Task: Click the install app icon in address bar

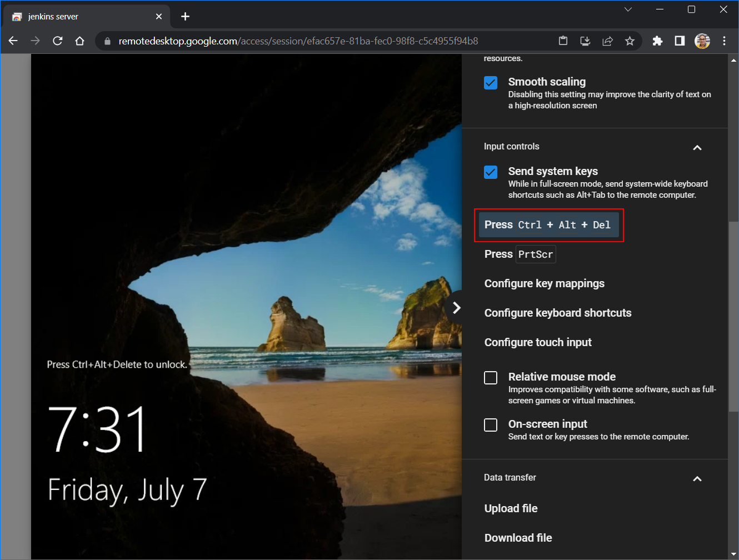Action: pos(585,41)
